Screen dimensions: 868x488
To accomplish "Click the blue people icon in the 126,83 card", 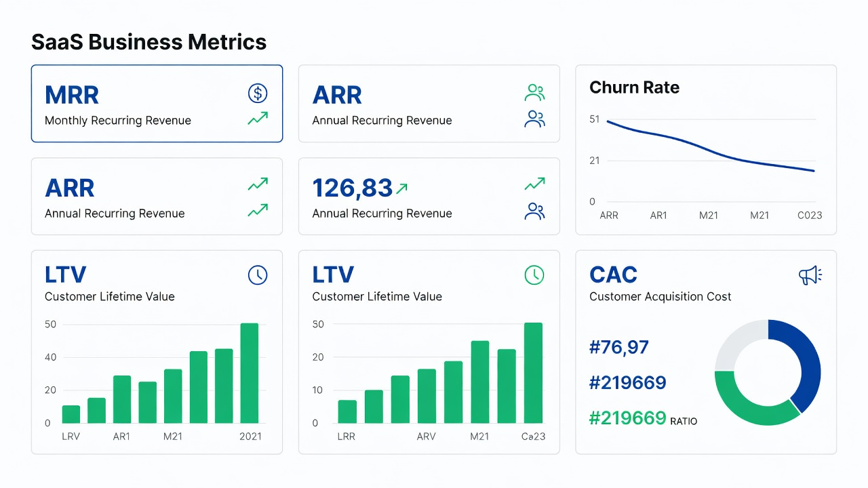I will (535, 212).
